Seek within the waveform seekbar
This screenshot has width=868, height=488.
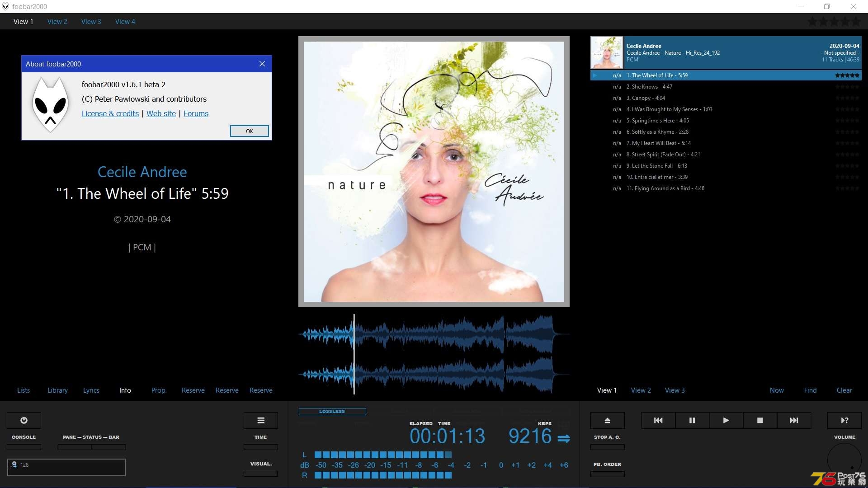[x=434, y=354]
